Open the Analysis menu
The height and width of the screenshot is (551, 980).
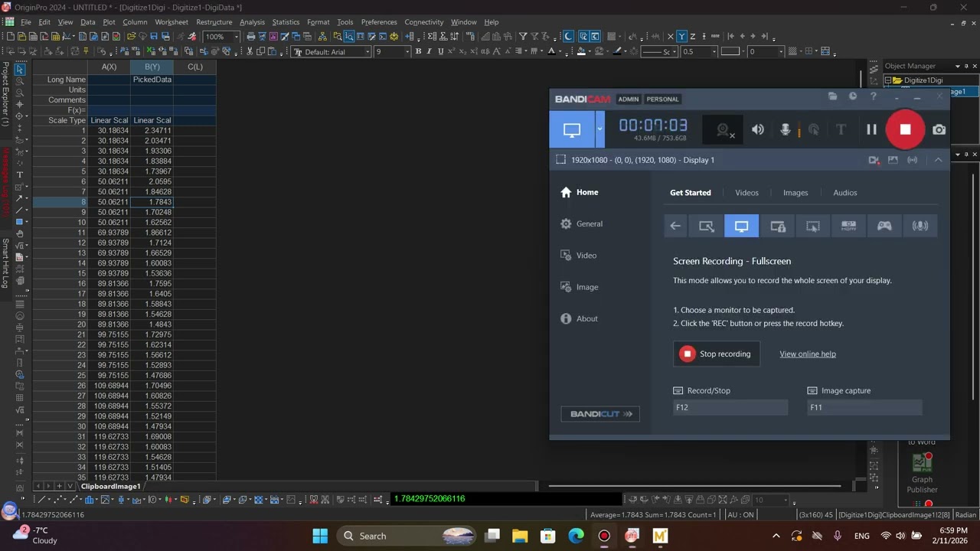tap(252, 22)
